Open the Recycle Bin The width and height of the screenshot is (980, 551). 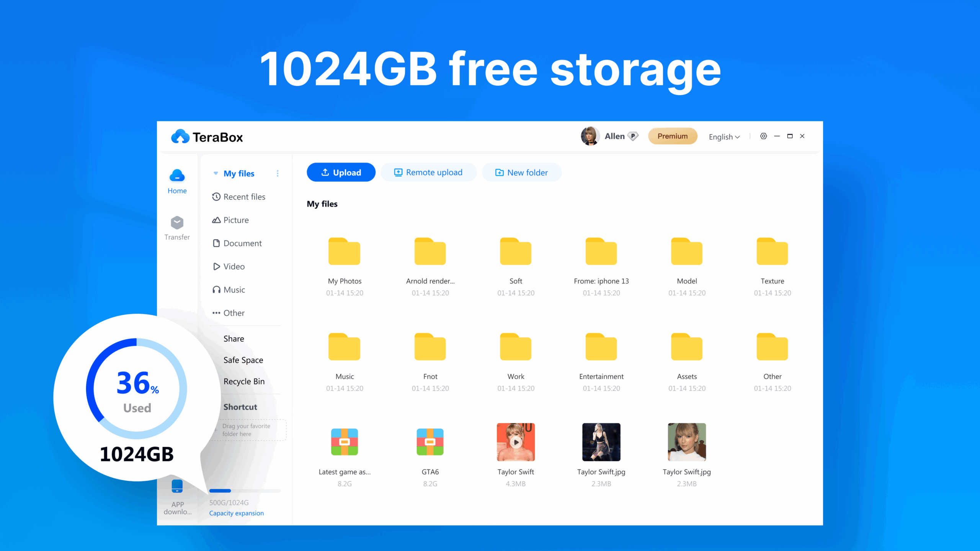point(244,381)
